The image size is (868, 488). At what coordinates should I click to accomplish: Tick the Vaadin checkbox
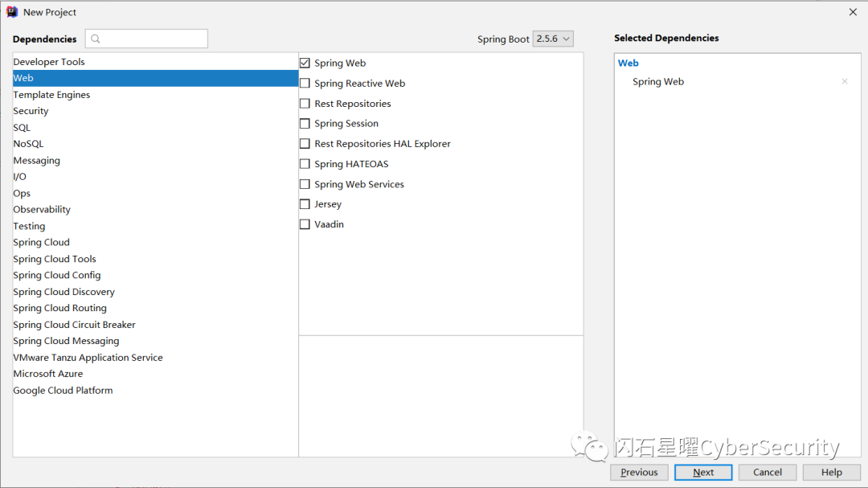point(305,224)
